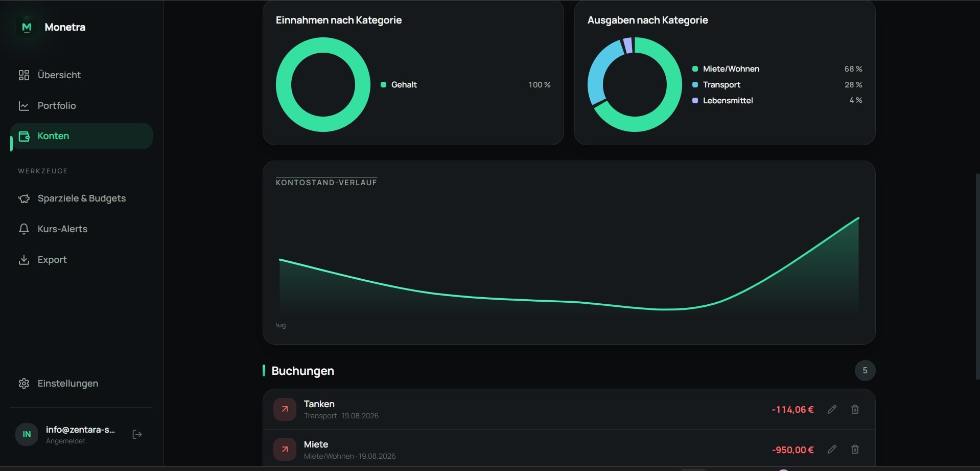Delete the Miete booking via trash icon

[855, 450]
